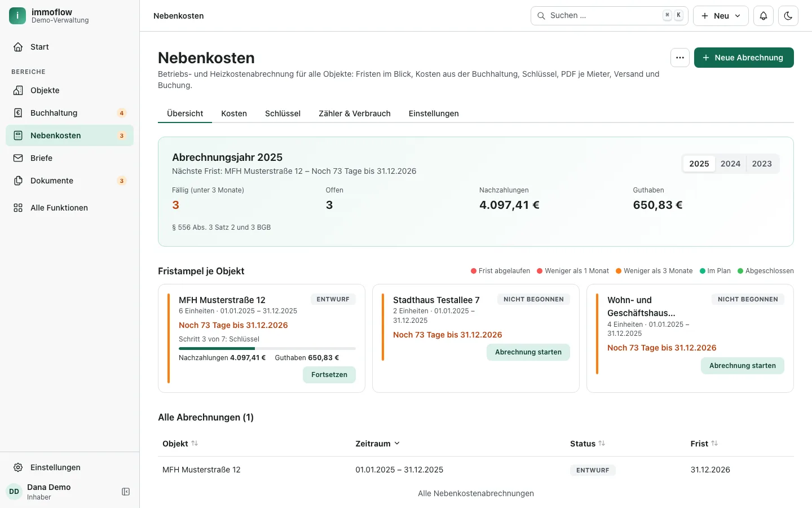This screenshot has height=508, width=812.
Task: Open the Neu dropdown
Action: (721, 16)
